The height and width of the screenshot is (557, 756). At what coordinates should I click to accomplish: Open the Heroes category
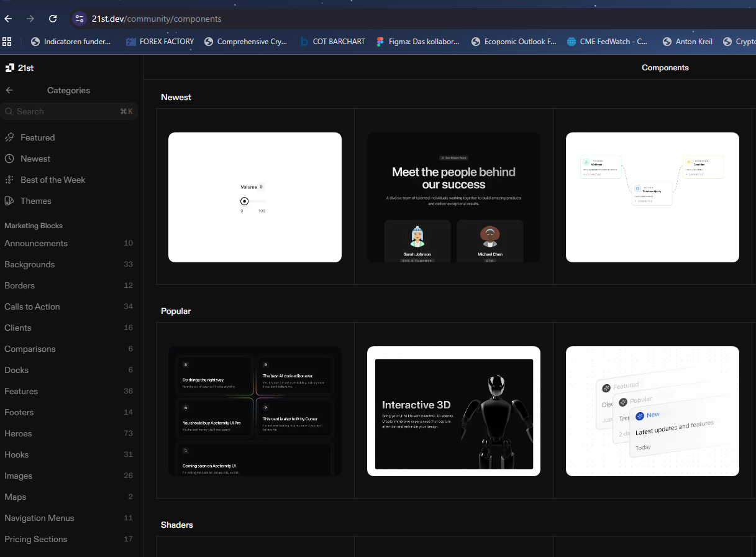tap(18, 433)
